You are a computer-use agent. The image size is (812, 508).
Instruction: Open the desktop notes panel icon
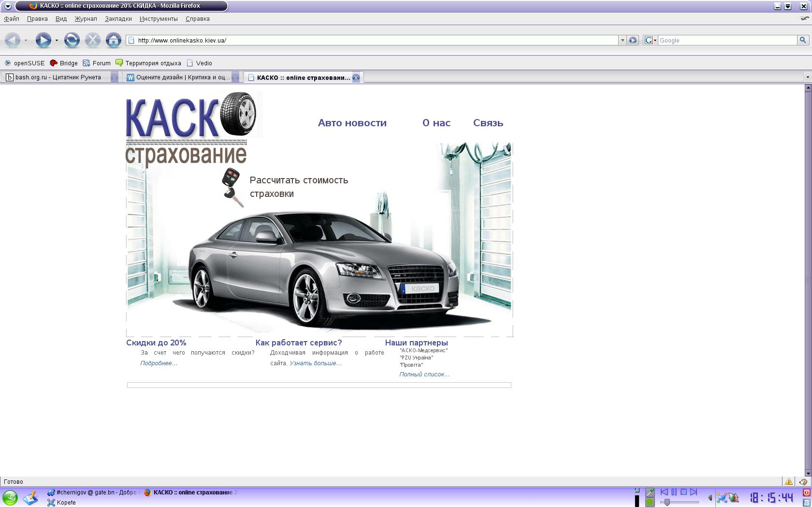[30, 498]
